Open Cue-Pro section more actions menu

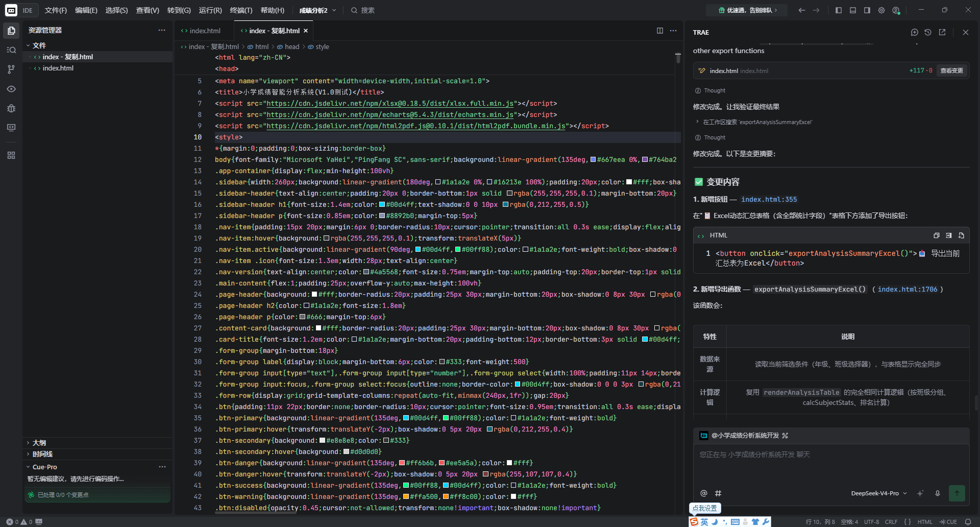click(162, 467)
